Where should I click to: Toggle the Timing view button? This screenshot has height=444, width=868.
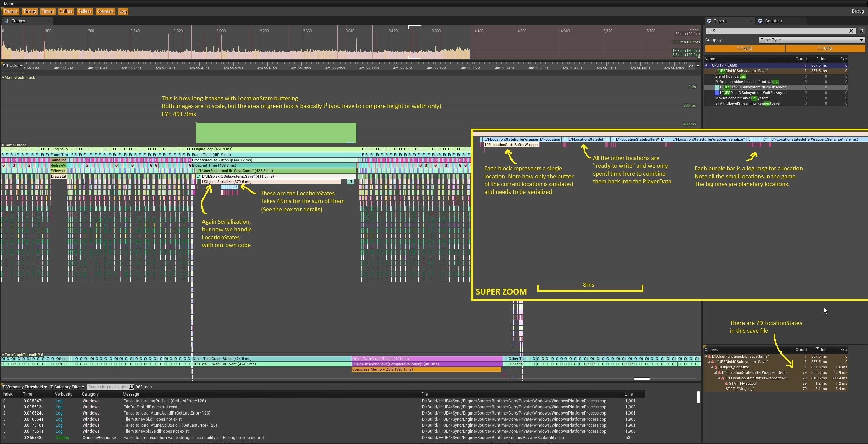30,11
